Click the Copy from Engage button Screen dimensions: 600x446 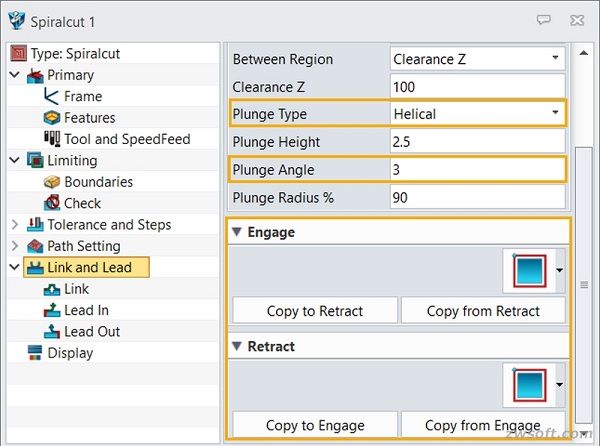pos(483,425)
